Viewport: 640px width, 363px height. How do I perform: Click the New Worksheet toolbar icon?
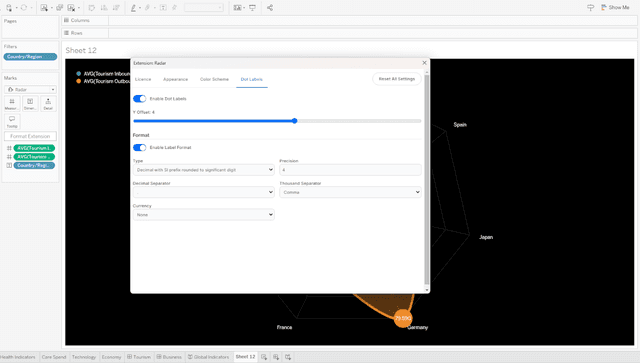pos(44,7)
